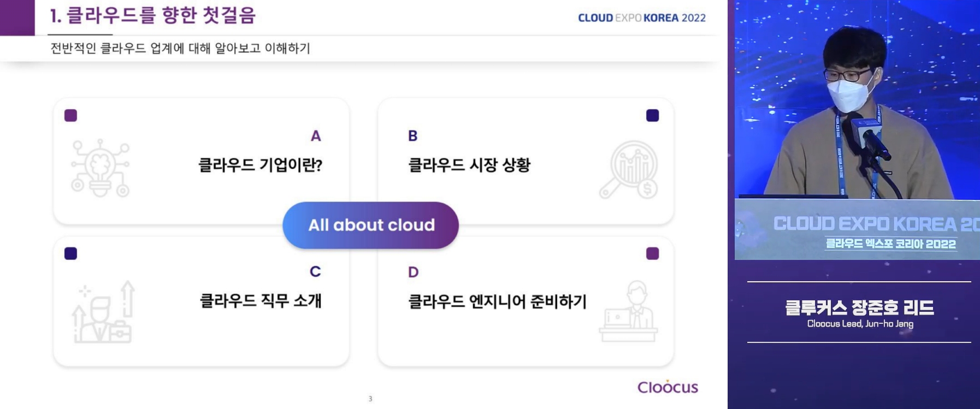Select the 클라우드 엔지니어 준비하기 heading
980x409 pixels.
click(497, 301)
